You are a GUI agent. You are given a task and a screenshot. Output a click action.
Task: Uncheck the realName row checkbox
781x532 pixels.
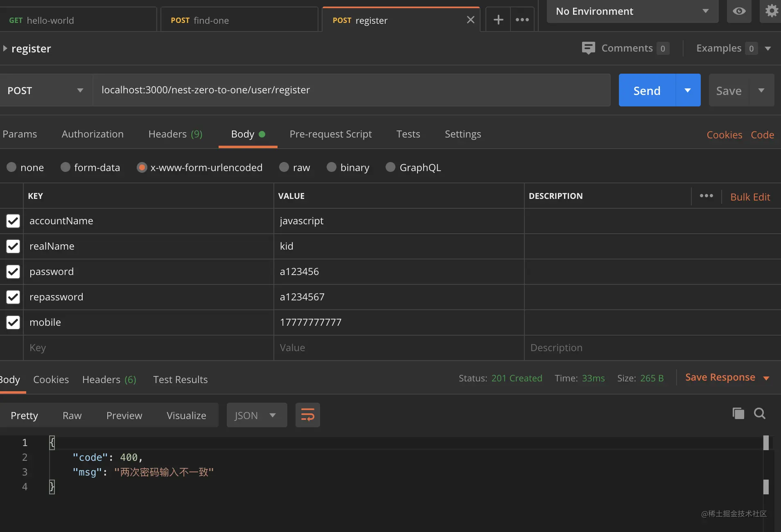point(13,246)
